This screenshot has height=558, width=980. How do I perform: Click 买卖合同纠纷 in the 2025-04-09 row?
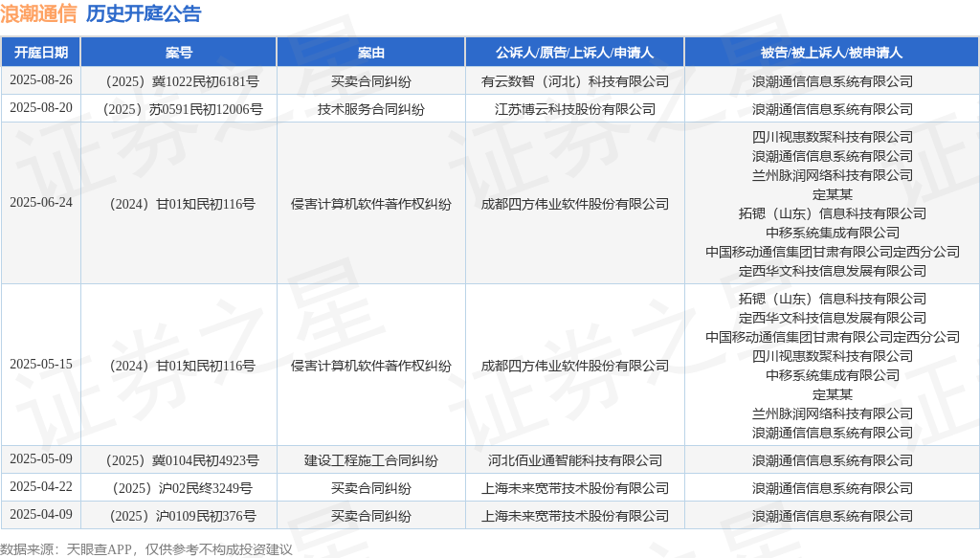pyautogui.click(x=371, y=516)
